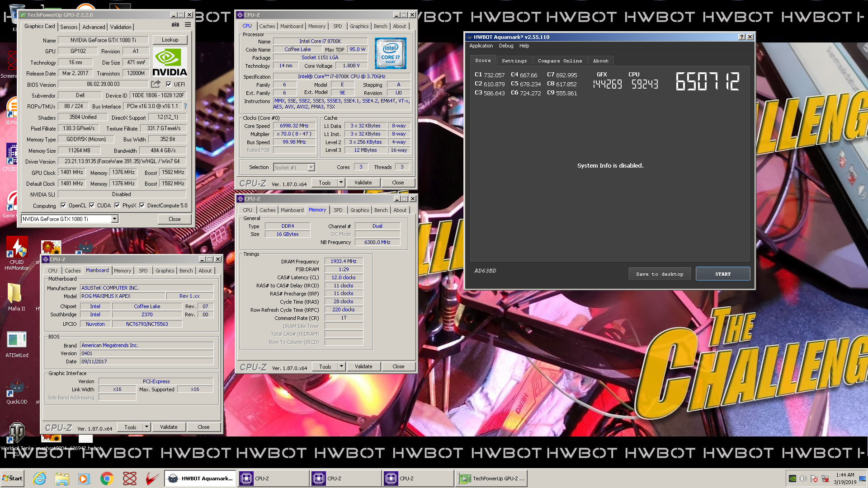The image size is (868, 488).
Task: Open the CPUID HWMonitor desktop shortcut
Action: tap(17, 253)
